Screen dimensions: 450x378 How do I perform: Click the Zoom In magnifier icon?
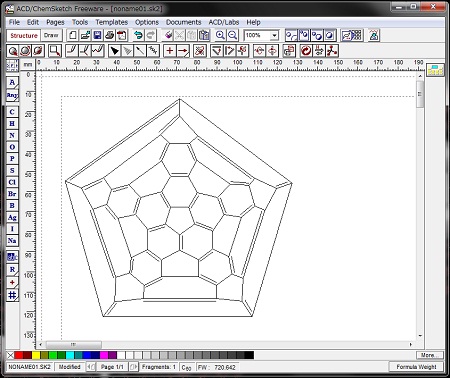(x=220, y=35)
